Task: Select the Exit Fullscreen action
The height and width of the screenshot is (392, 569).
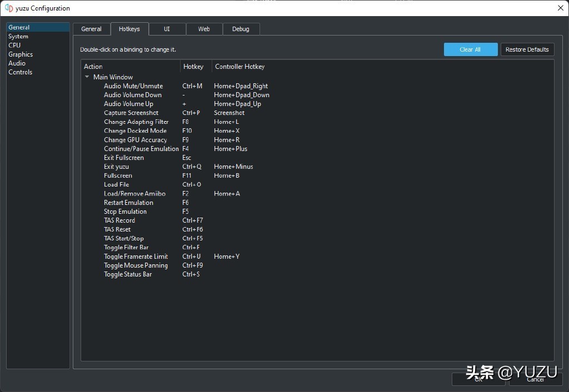Action: [x=124, y=158]
